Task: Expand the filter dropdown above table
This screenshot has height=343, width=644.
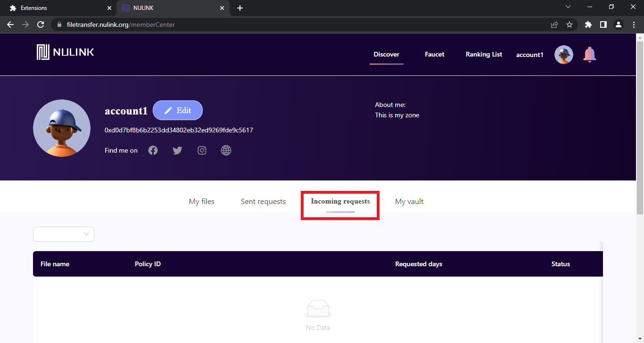Action: tap(64, 234)
